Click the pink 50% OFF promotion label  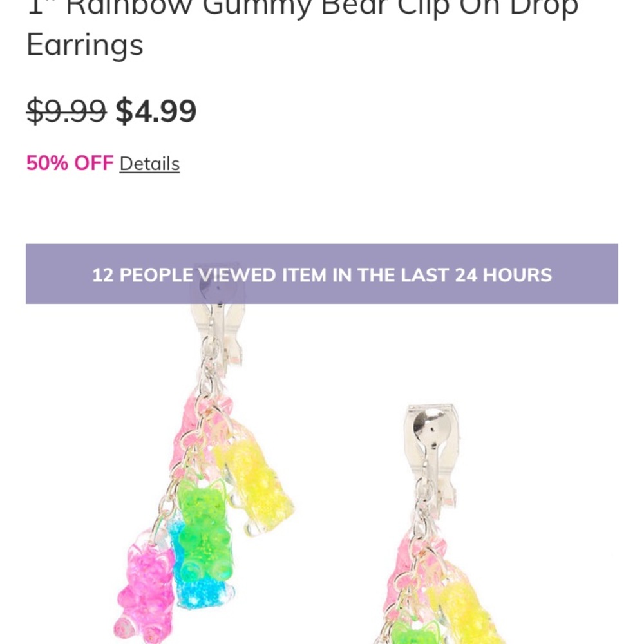coord(70,163)
